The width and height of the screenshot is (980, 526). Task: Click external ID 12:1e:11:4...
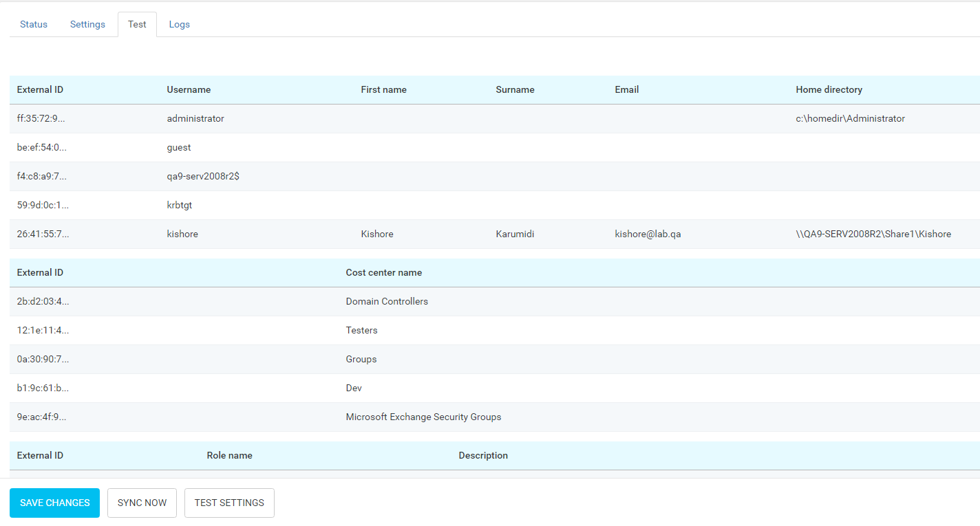[43, 330]
